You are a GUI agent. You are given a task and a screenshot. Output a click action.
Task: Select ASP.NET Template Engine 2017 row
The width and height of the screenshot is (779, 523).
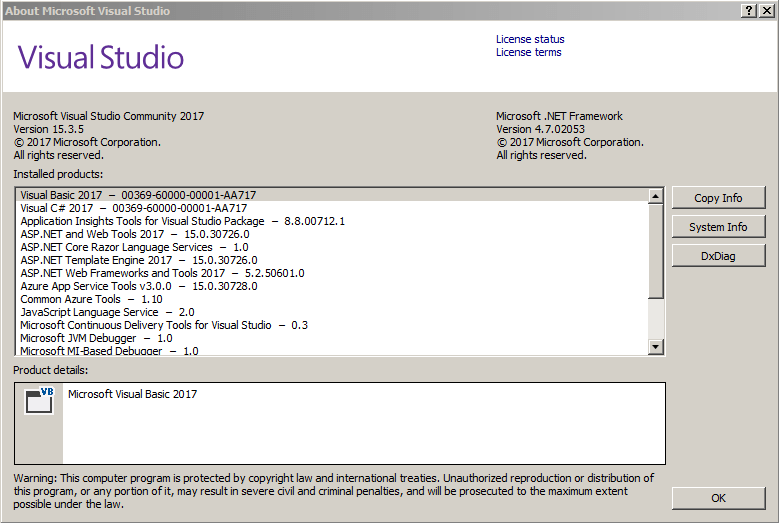coord(333,260)
